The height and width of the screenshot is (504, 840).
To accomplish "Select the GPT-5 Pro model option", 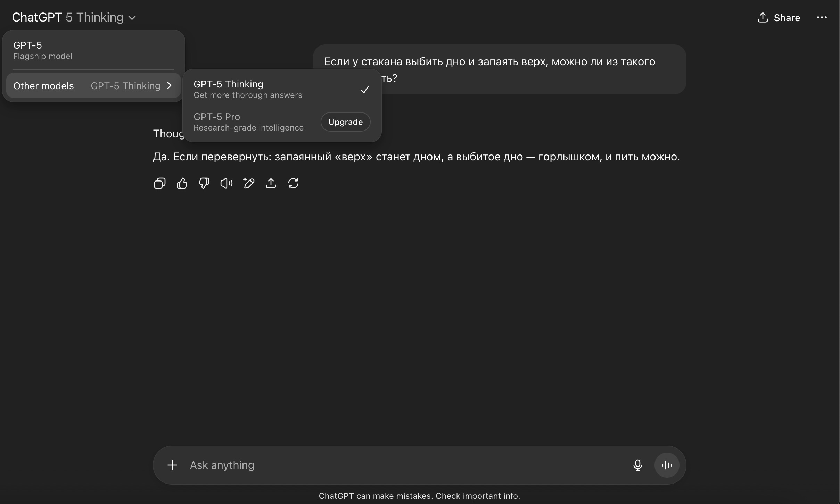I will [248, 122].
